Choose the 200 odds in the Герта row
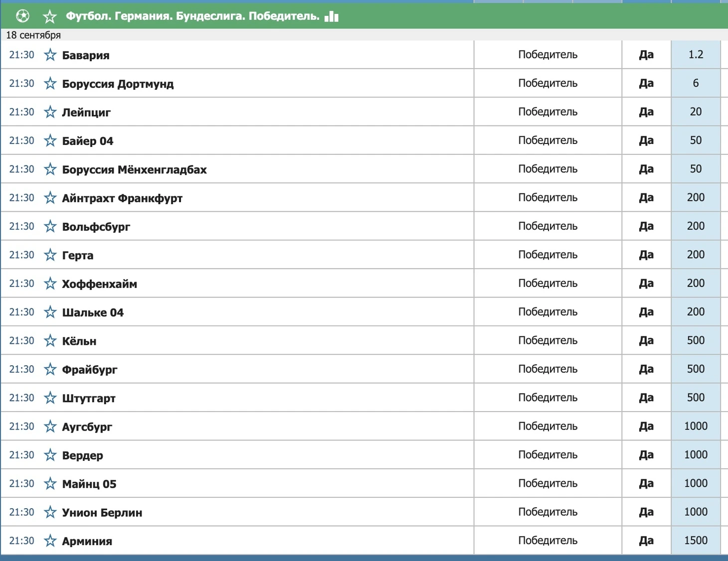Viewport: 728px width, 561px height. pyautogui.click(x=696, y=255)
